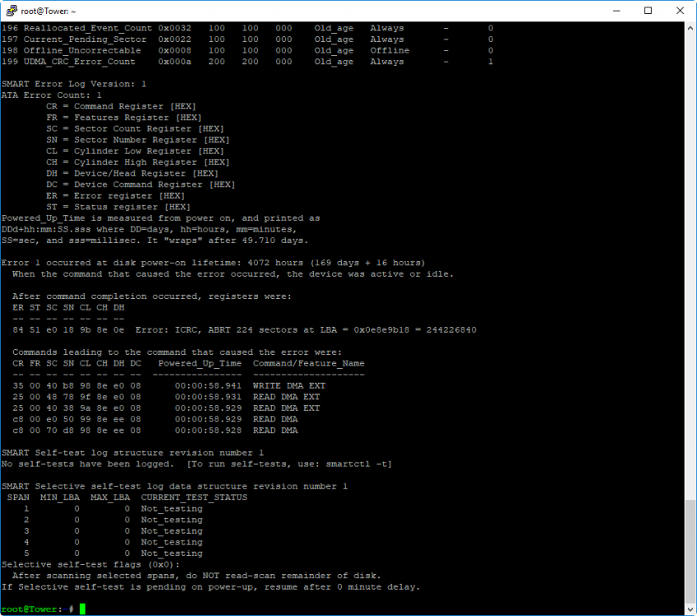697x616 pixels.
Task: Minimize the root@Tower terminal window
Action: click(616, 11)
